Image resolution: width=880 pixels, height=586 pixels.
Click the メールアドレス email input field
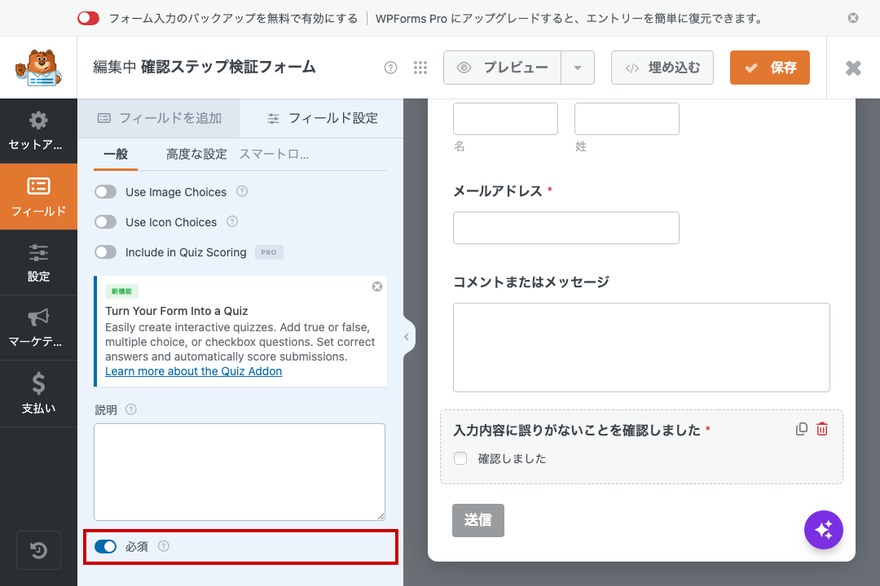click(x=566, y=227)
